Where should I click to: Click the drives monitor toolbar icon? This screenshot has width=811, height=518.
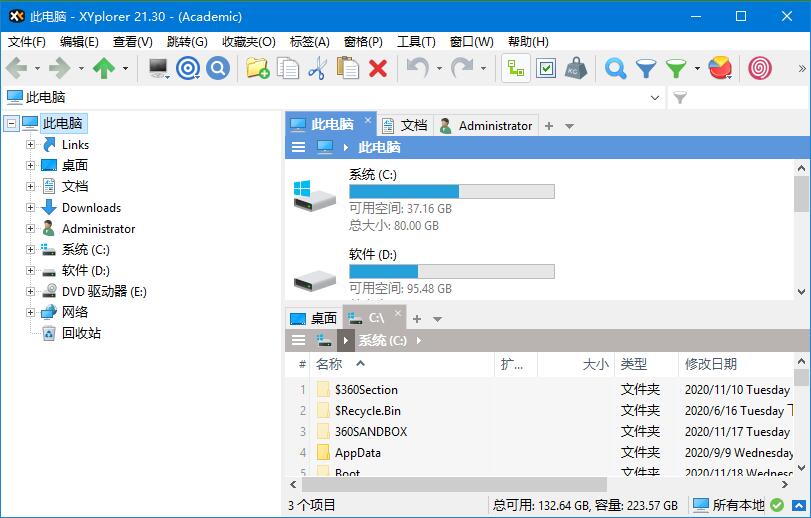tap(158, 68)
